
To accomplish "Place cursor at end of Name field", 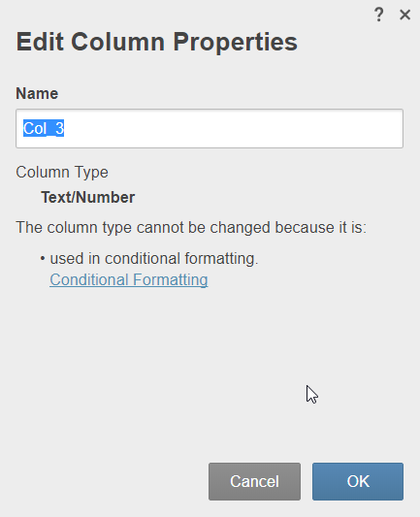I will point(65,128).
